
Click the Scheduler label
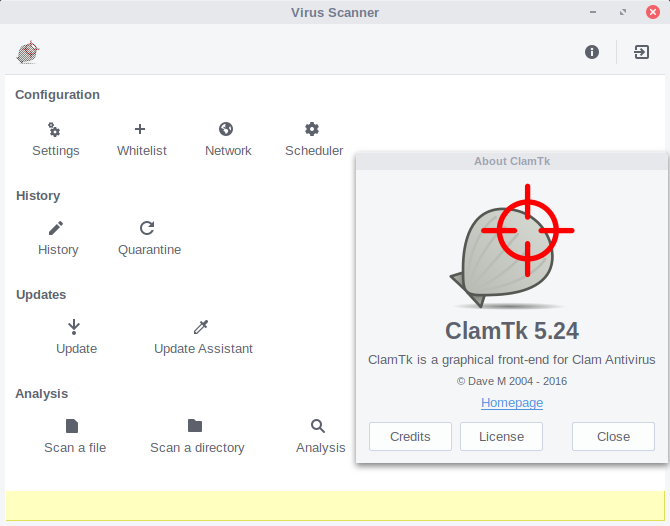click(x=314, y=151)
